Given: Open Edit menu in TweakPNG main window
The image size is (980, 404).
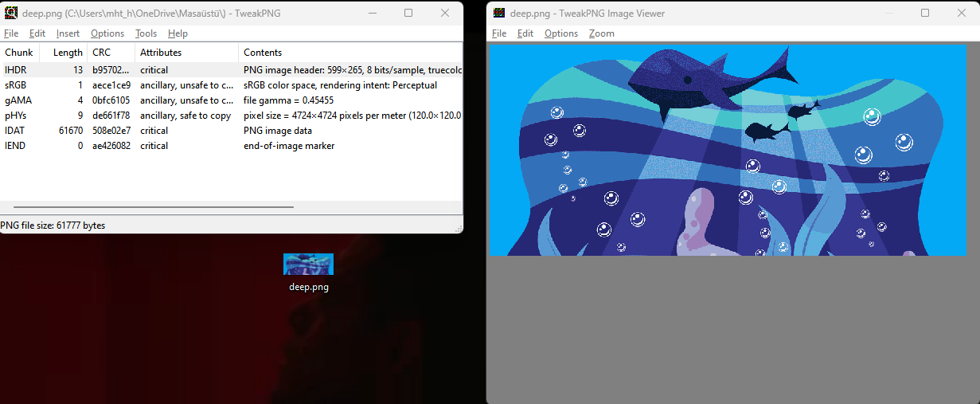Looking at the screenshot, I should (x=37, y=33).
